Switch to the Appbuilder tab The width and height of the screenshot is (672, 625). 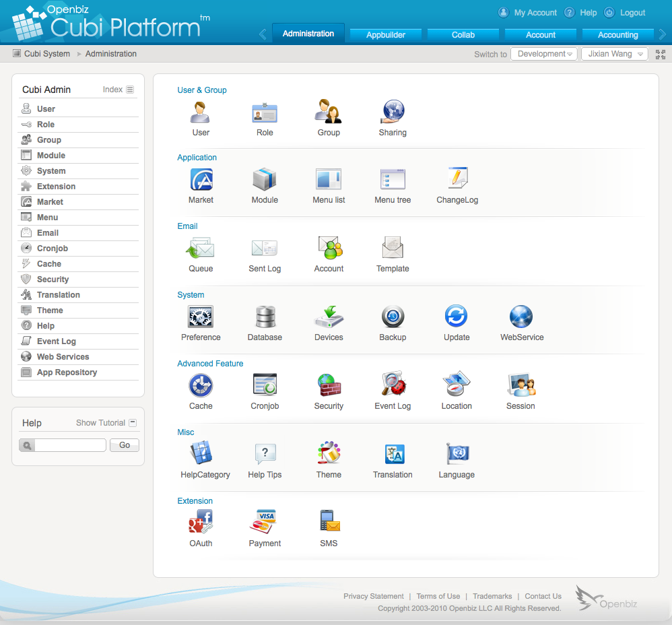[x=385, y=35]
